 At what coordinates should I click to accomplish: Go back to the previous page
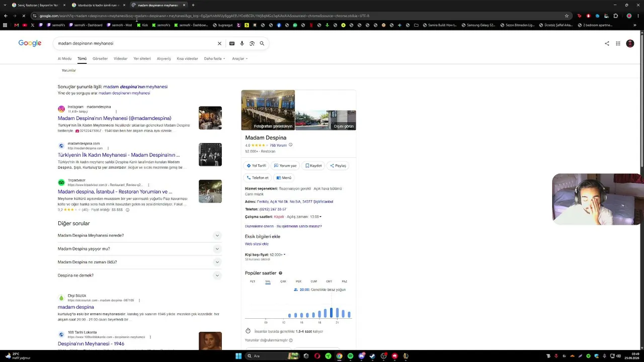click(x=6, y=16)
